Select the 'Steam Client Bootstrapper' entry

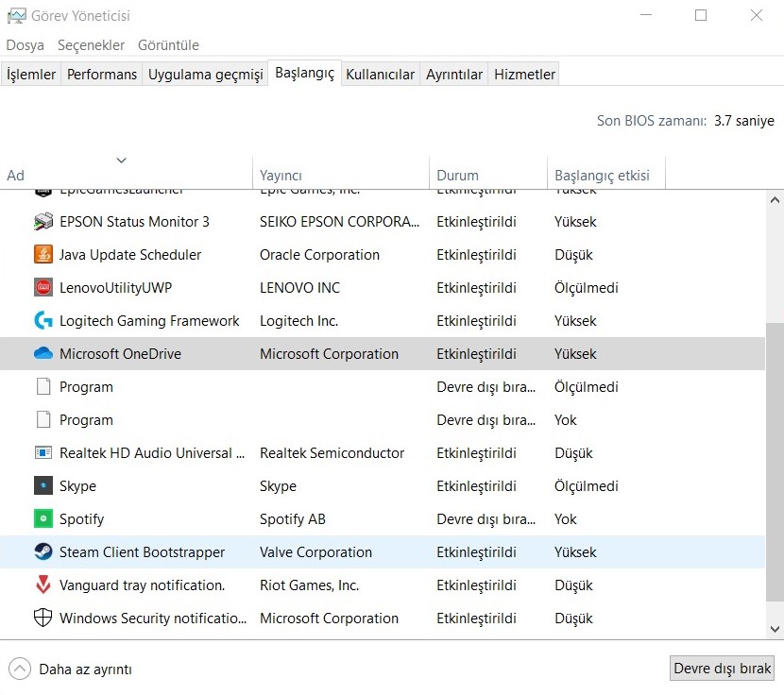tap(142, 552)
